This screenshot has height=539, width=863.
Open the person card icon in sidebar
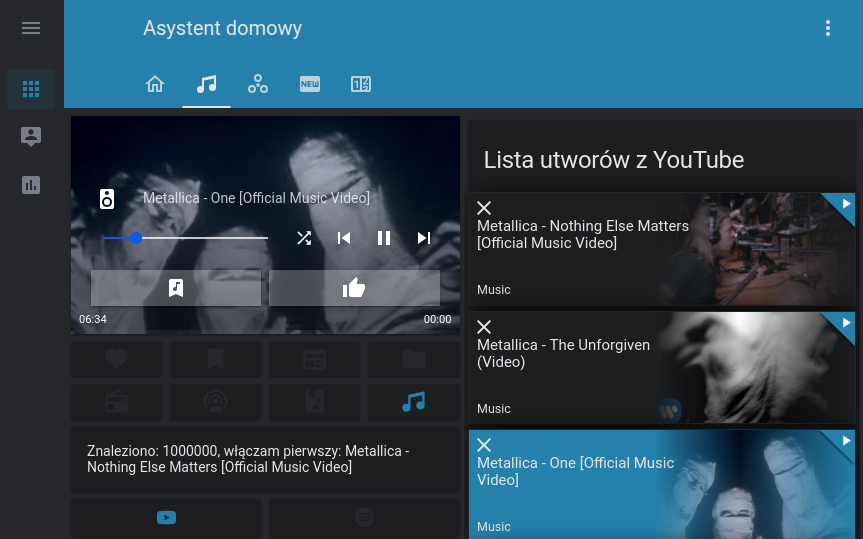[x=31, y=136]
